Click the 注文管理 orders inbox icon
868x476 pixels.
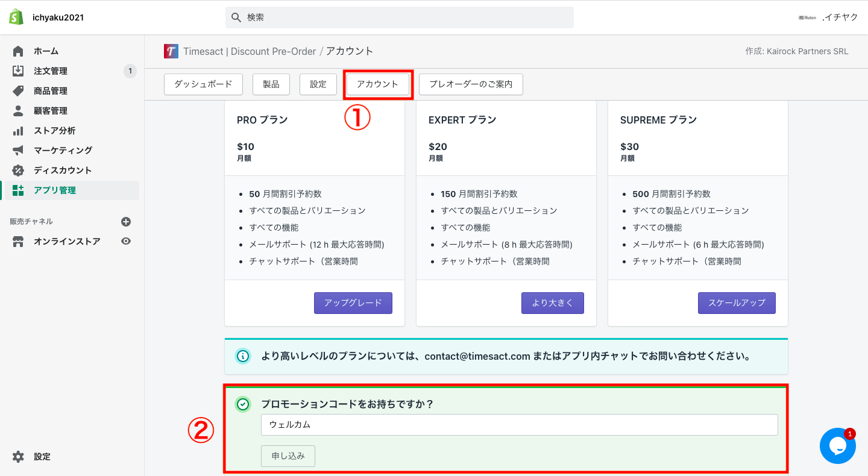18,71
